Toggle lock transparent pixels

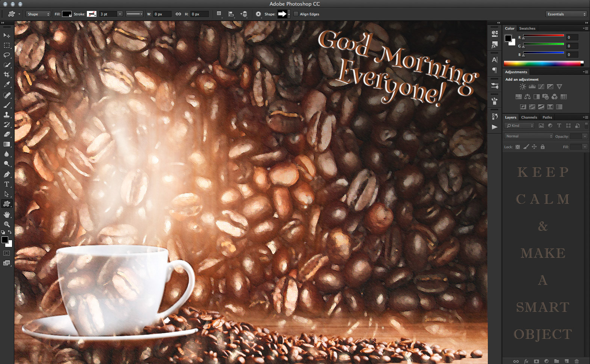click(518, 147)
